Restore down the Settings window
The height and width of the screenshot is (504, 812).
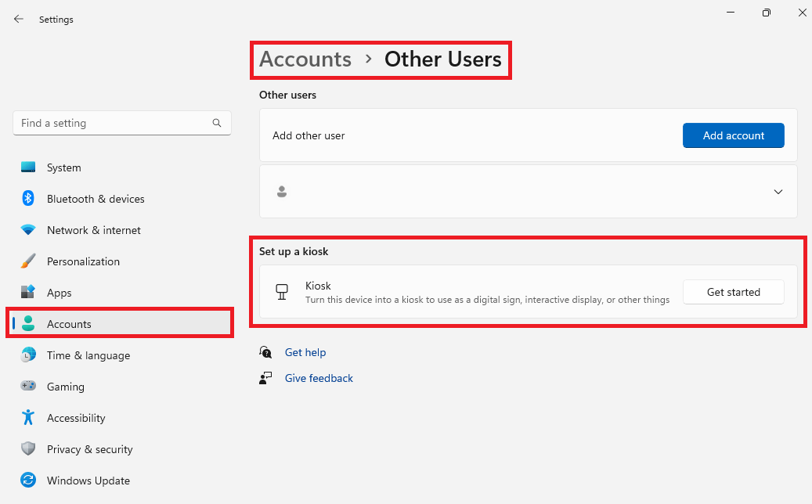click(x=767, y=13)
